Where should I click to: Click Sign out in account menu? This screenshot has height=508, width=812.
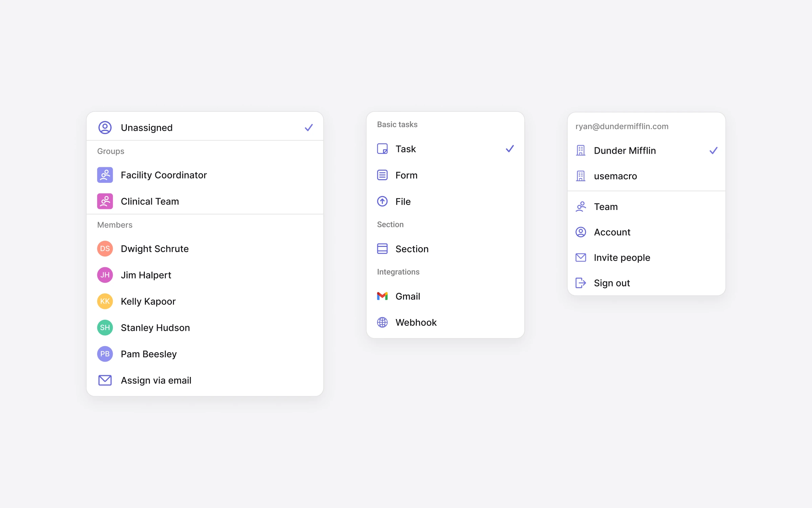tap(646, 283)
